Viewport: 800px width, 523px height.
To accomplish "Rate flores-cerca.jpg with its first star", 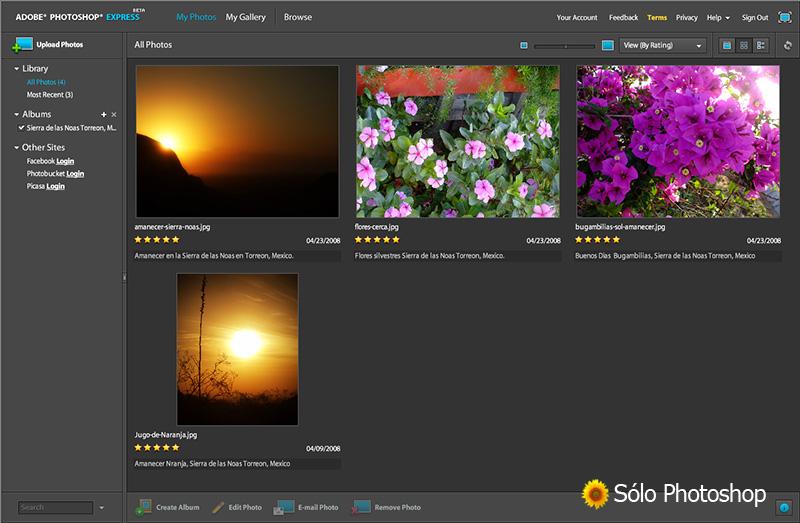I will click(358, 239).
